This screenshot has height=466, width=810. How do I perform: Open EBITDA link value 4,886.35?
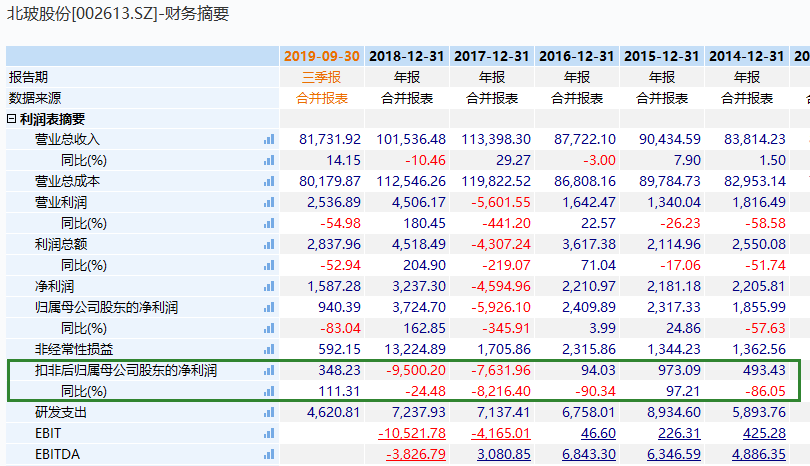[x=759, y=455]
